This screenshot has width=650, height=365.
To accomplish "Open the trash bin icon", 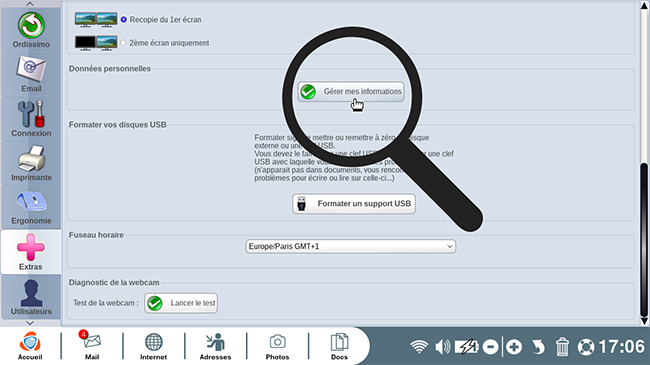I will (562, 347).
